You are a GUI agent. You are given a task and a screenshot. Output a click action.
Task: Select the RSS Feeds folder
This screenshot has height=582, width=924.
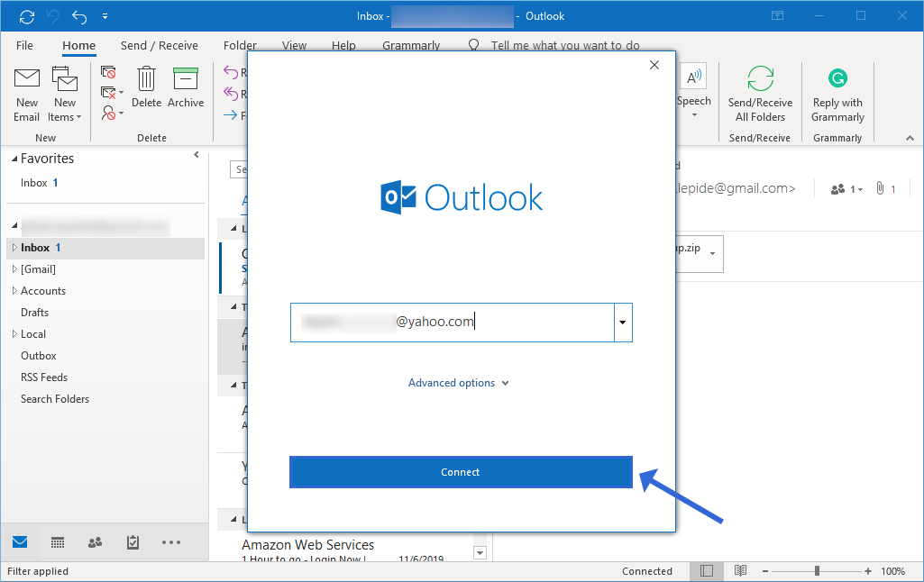[44, 377]
